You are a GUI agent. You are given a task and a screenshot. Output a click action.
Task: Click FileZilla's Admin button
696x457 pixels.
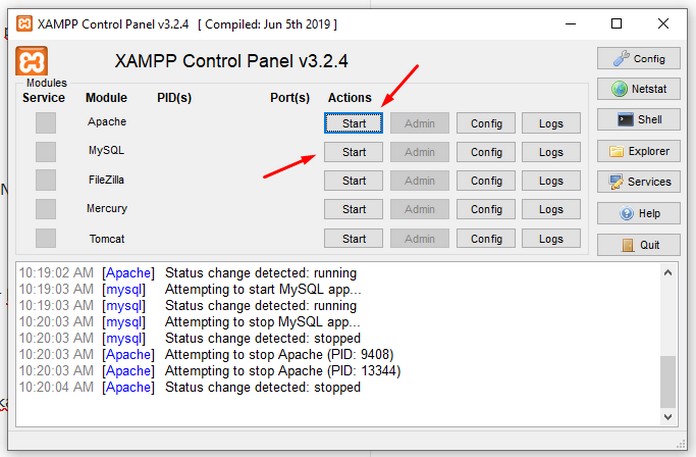[x=419, y=181]
